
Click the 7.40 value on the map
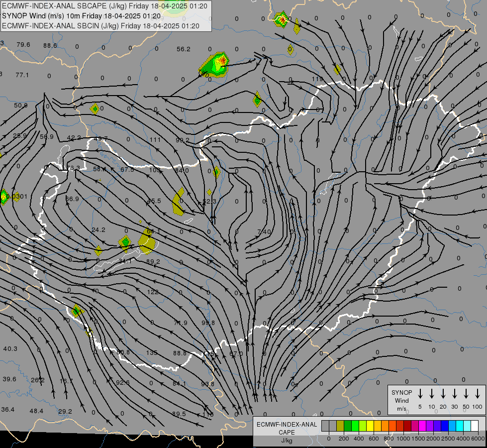264,231
